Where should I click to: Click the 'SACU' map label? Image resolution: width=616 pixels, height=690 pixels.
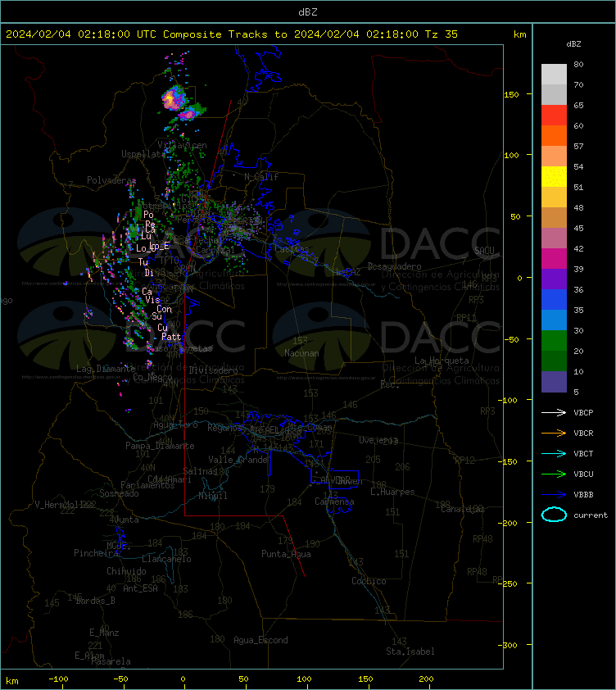point(484,251)
